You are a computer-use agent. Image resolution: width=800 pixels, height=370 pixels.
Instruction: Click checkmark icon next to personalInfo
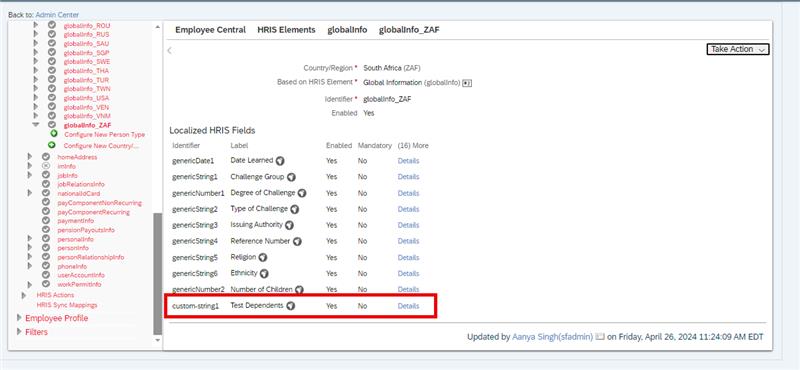click(x=45, y=239)
